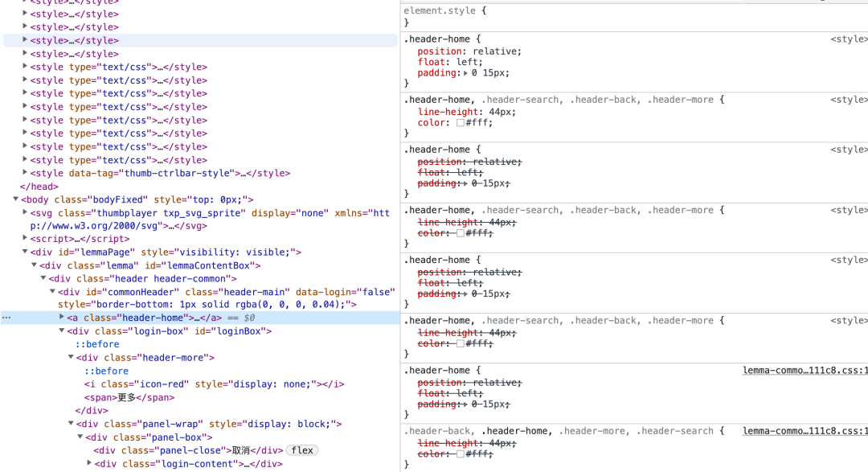
Task: Open the #fff swatch in the .header-back rule
Action: pyautogui.click(x=460, y=454)
